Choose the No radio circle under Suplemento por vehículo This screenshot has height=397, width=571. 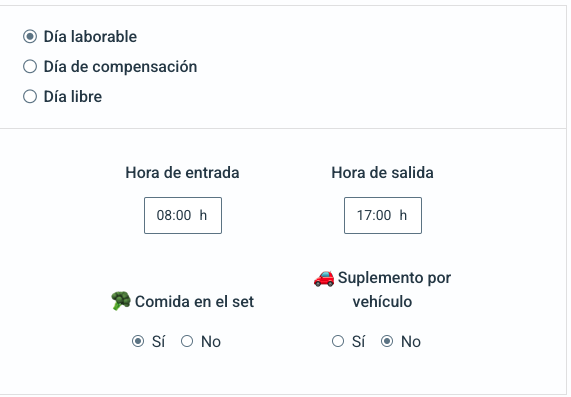387,341
